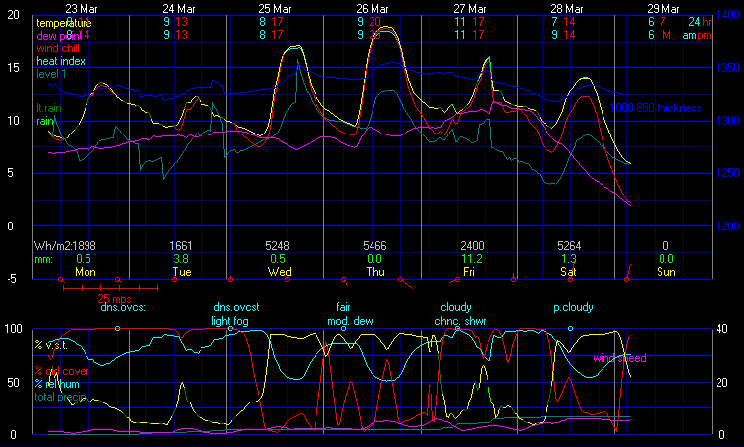This screenshot has width=744, height=447.
Task: Click the yellow 'temperature' legend label
Action: pyautogui.click(x=64, y=23)
